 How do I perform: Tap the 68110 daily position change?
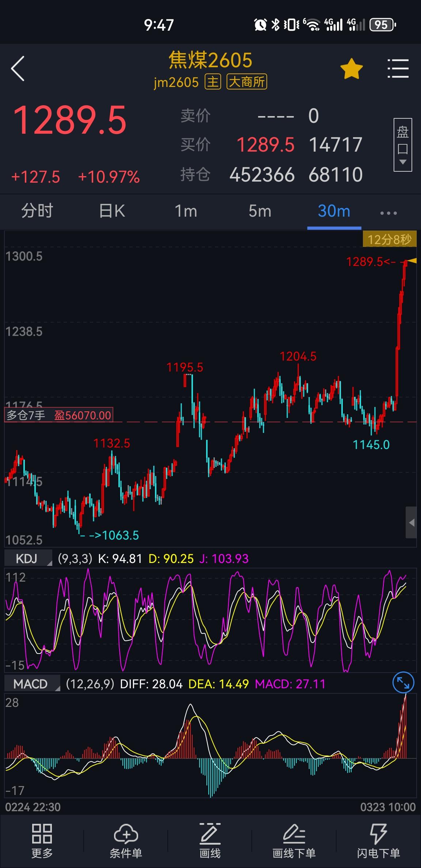335,175
